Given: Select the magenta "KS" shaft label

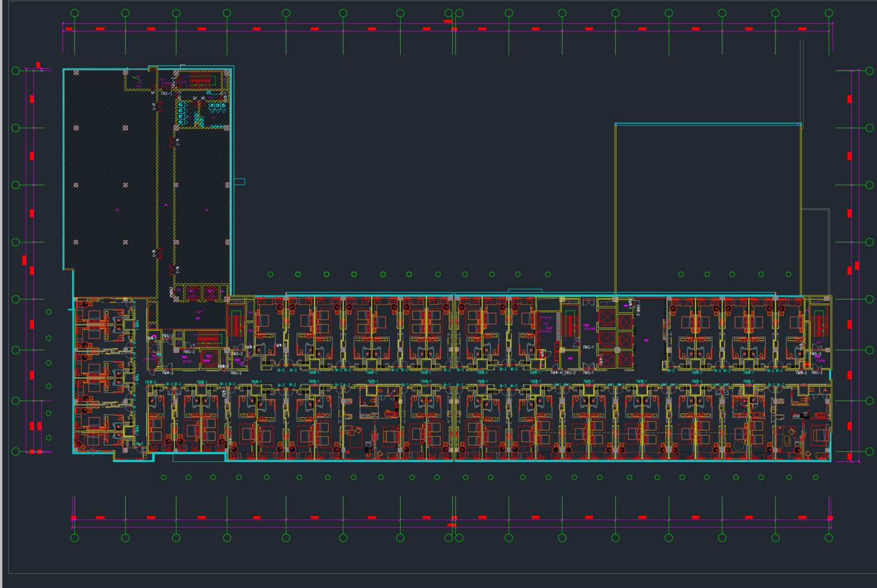Looking at the screenshot, I should pos(250,330).
